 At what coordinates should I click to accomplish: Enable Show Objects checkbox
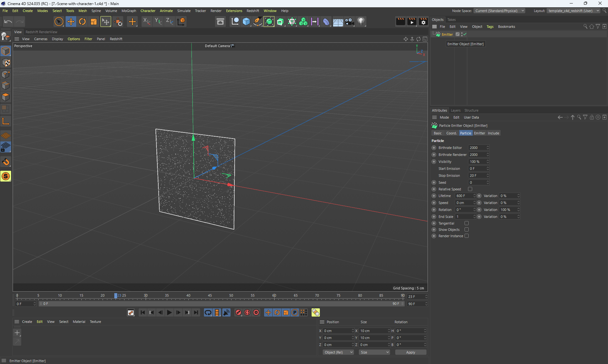coord(466,230)
